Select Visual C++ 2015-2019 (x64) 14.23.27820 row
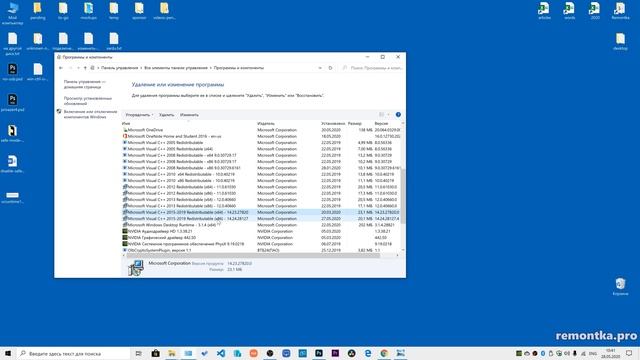640x360 pixels. [x=261, y=212]
